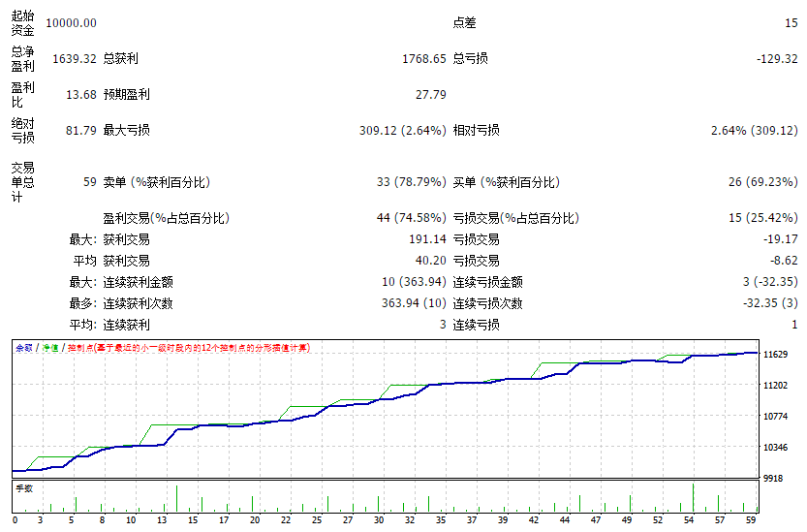Viewport: 807px width, 532px height.
Task: Select consecutive wins value 10 (363.94)
Action: pos(414,282)
